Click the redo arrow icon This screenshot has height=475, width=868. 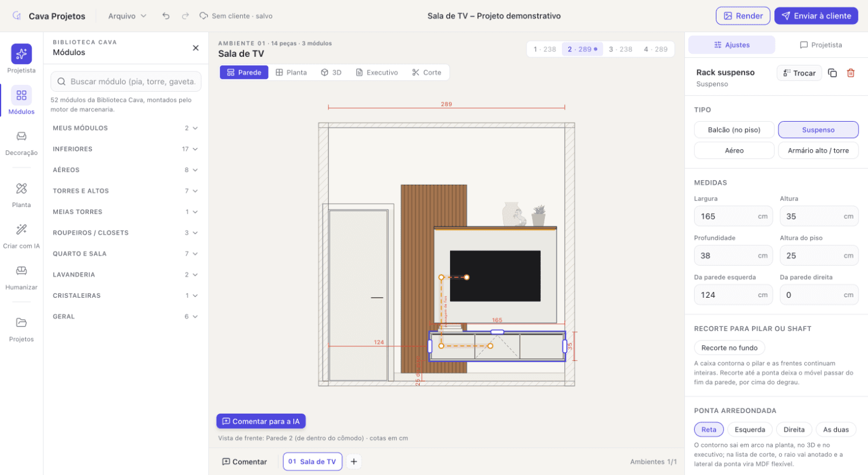point(185,16)
